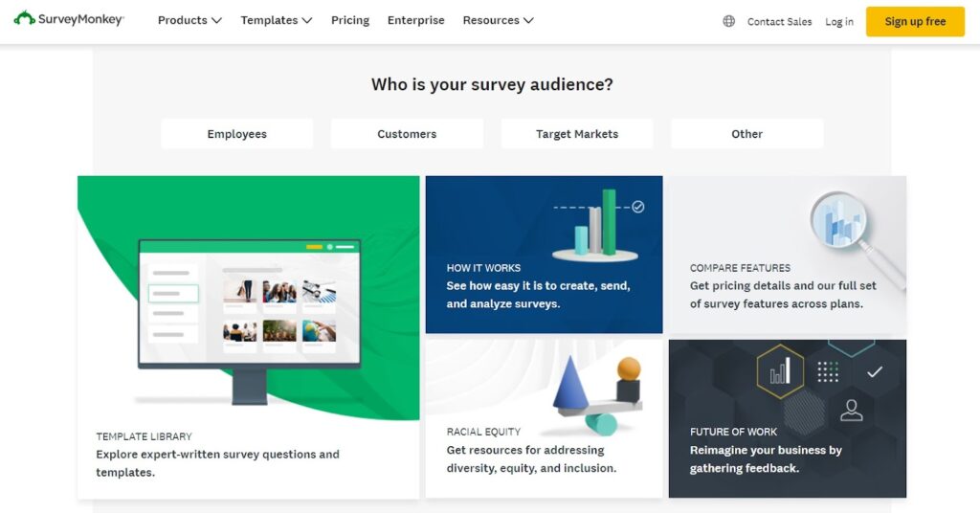Viewport: 980px width, 513px height.
Task: Click the Contact Sales link
Action: pos(779,21)
